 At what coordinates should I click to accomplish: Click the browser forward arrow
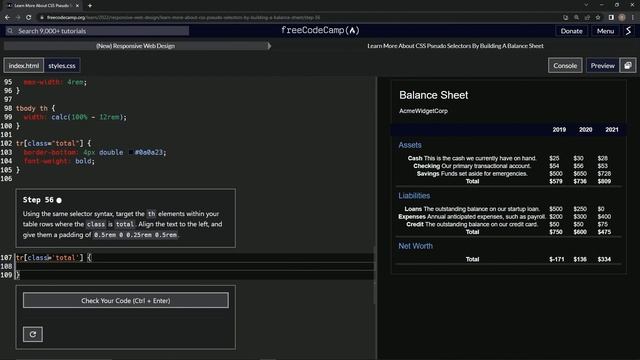click(x=18, y=18)
